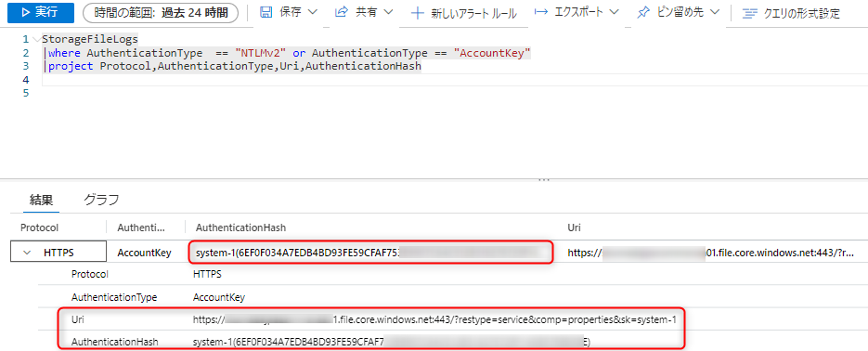Click the pane splitter ellipsis handle

pyautogui.click(x=544, y=179)
